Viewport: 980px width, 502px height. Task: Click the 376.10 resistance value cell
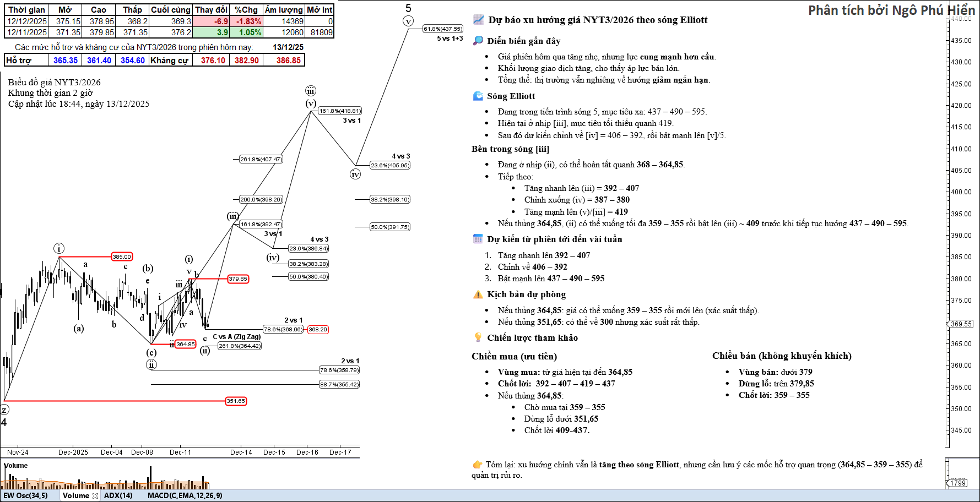(213, 61)
